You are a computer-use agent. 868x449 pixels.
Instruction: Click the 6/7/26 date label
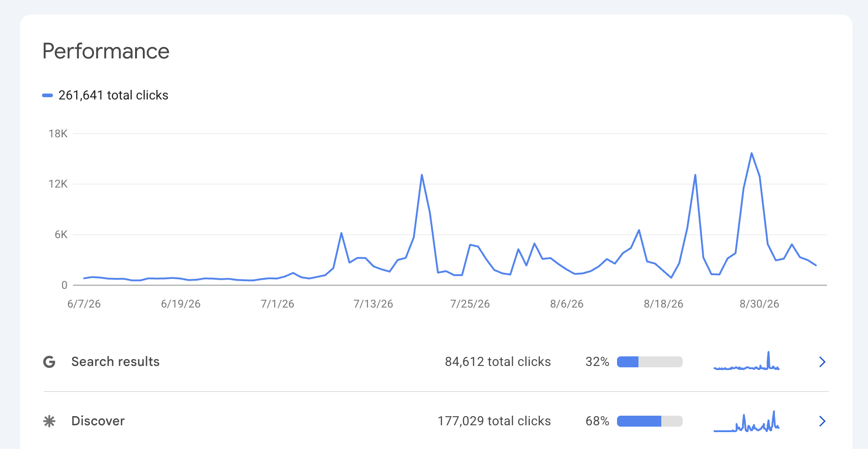[84, 304]
